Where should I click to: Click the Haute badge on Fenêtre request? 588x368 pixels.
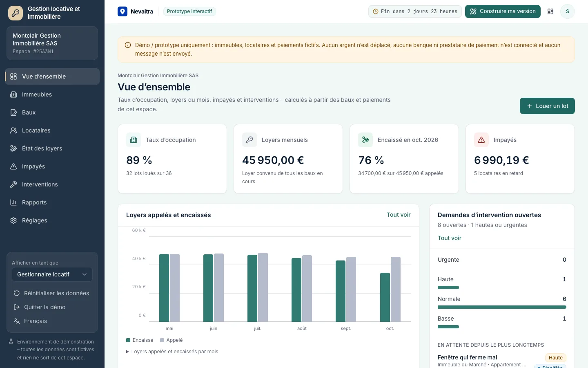click(x=556, y=358)
